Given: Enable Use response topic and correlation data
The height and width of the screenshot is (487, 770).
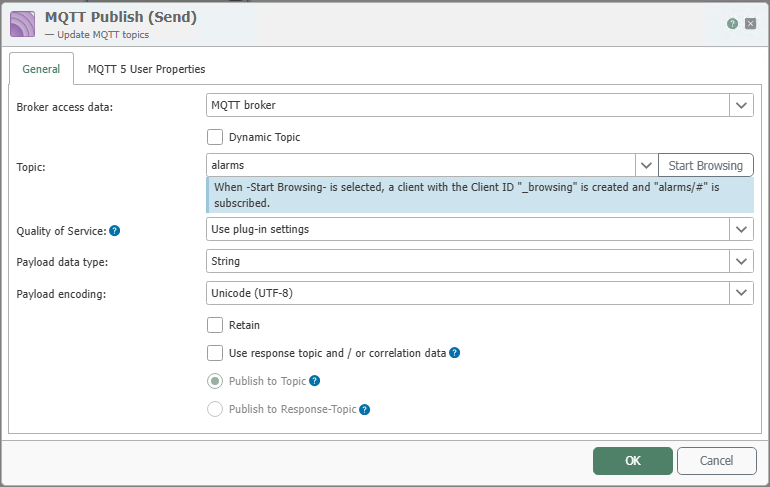Looking at the screenshot, I should (215, 353).
